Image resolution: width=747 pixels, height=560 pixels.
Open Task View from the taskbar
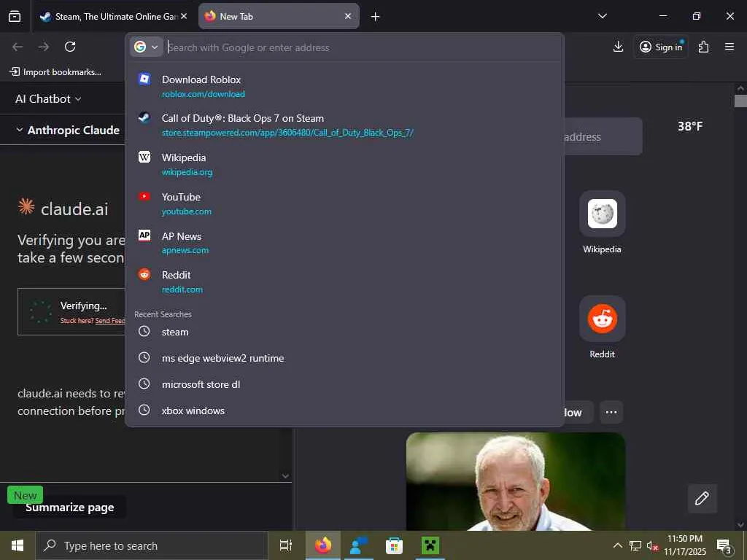click(x=285, y=545)
